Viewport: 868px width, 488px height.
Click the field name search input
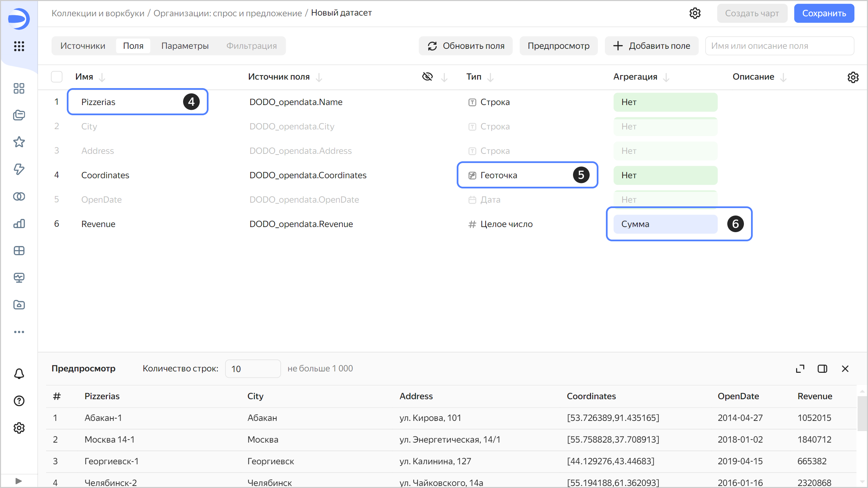[779, 46]
